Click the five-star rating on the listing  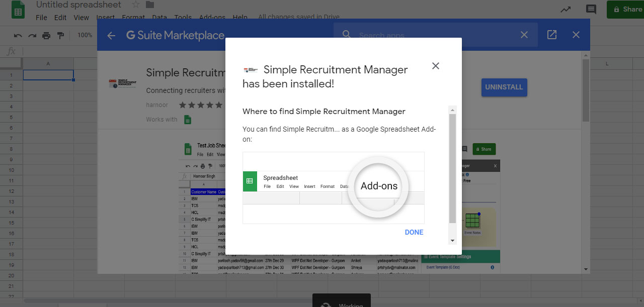point(201,105)
